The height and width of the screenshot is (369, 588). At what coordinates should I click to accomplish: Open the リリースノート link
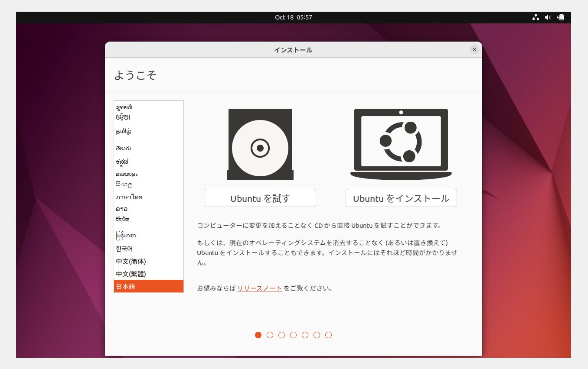pyautogui.click(x=260, y=288)
